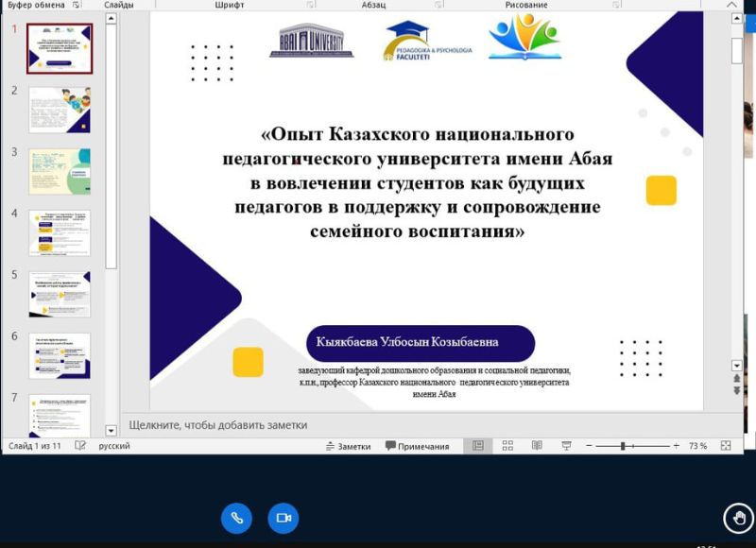Click the phone call button
This screenshot has width=756, height=548.
[236, 518]
